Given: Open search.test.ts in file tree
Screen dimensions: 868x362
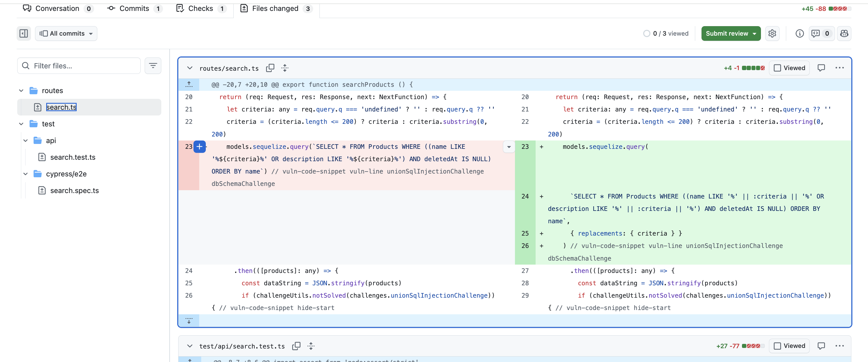Looking at the screenshot, I should click(x=73, y=157).
